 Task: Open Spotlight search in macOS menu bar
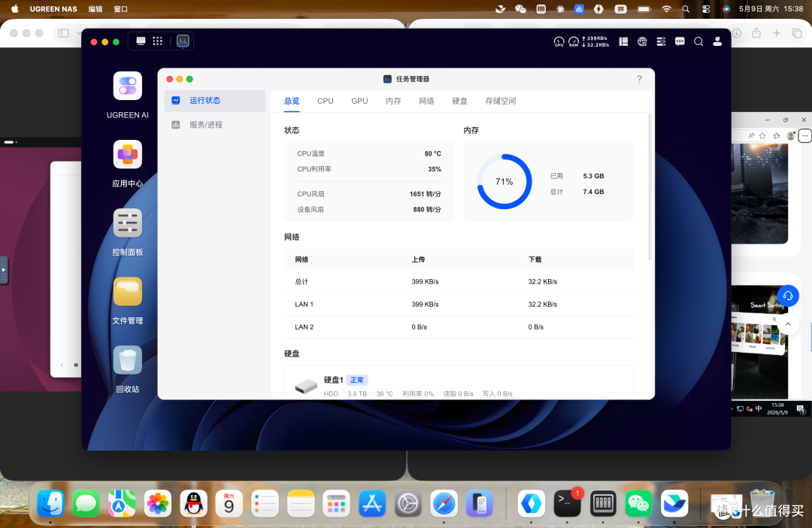pyautogui.click(x=686, y=9)
